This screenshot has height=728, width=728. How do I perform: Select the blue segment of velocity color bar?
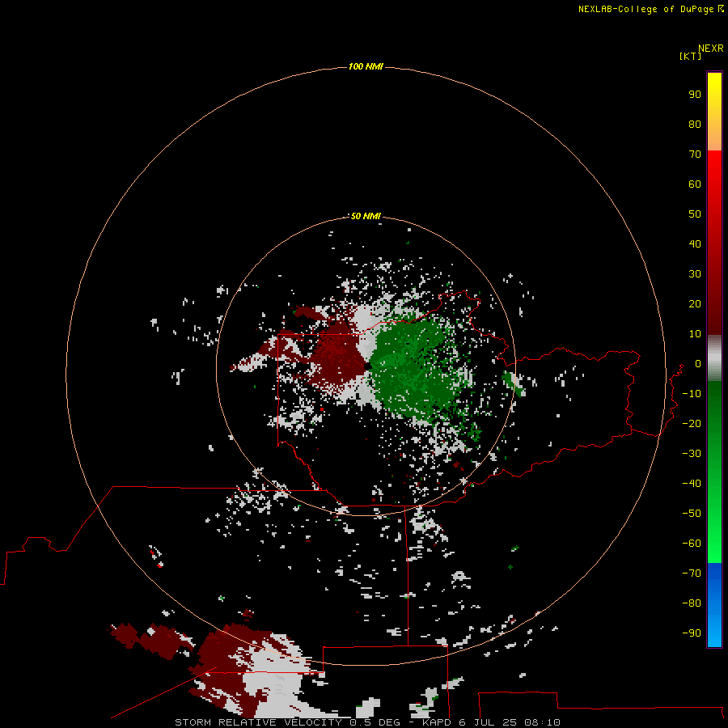point(714,604)
